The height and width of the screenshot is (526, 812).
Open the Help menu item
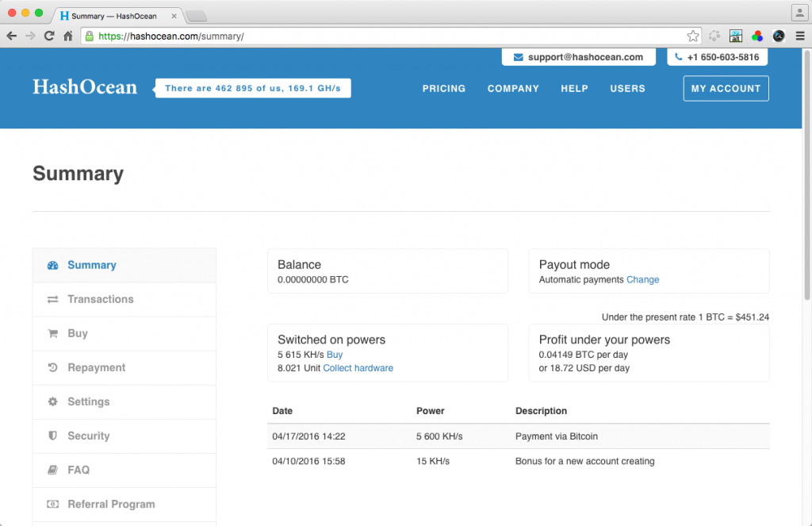(574, 89)
